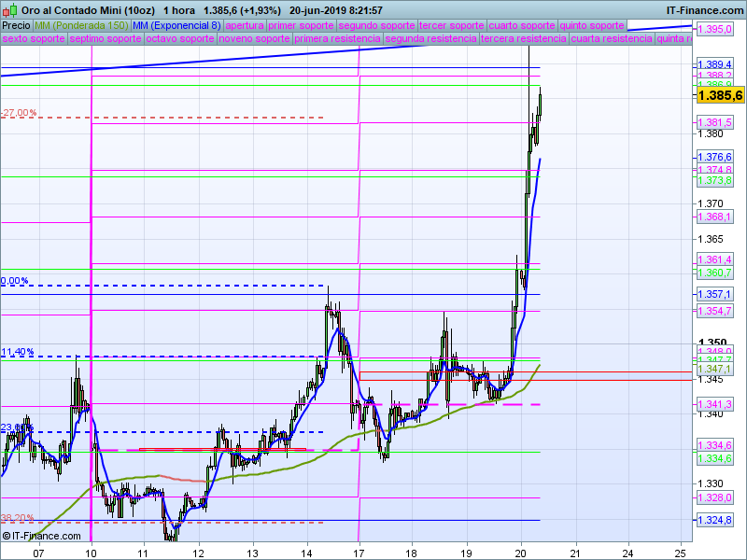Click the segunda resistencia legend label
This screenshot has width=747, height=560.
[x=430, y=38]
